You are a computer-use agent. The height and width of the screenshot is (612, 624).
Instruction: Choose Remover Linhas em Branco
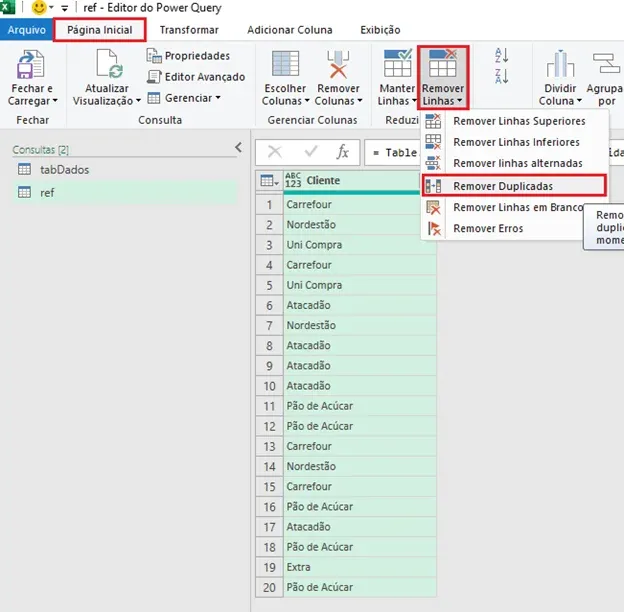click(503, 207)
